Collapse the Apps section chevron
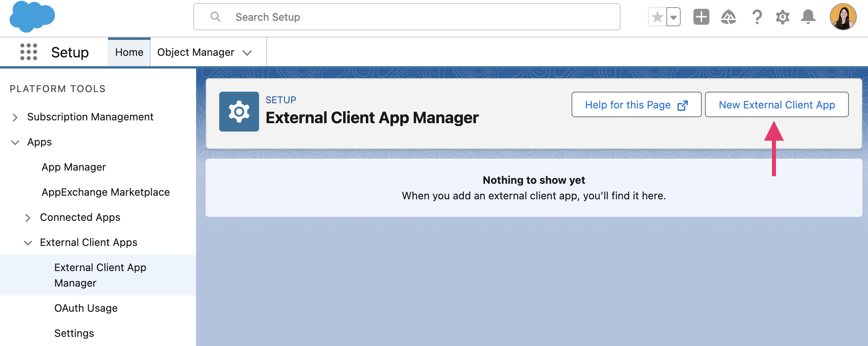Viewport: 868px width, 346px height. pos(15,142)
